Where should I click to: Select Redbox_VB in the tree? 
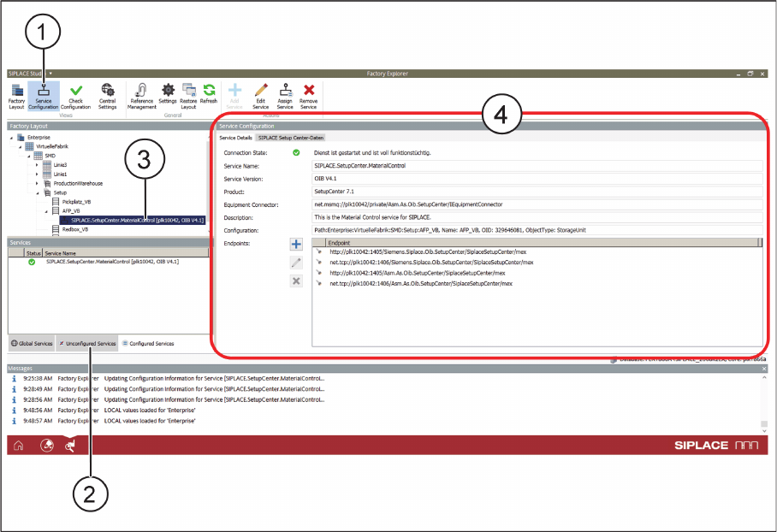(x=75, y=229)
